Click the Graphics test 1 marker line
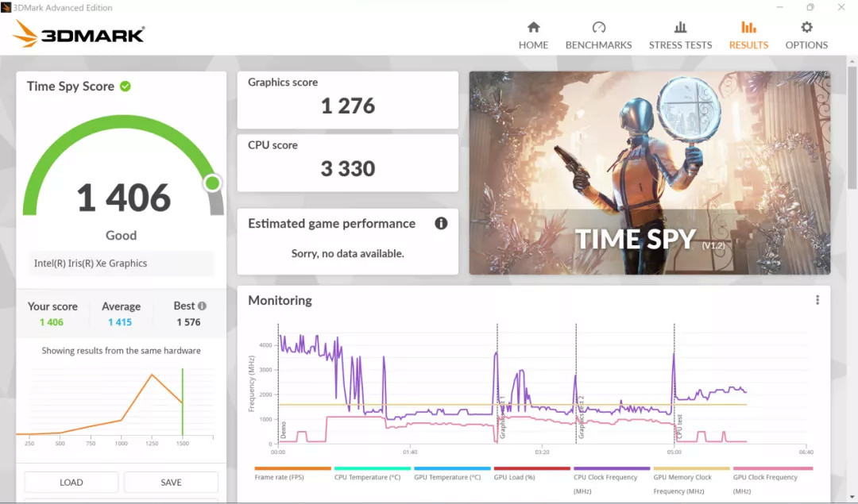 (497, 383)
